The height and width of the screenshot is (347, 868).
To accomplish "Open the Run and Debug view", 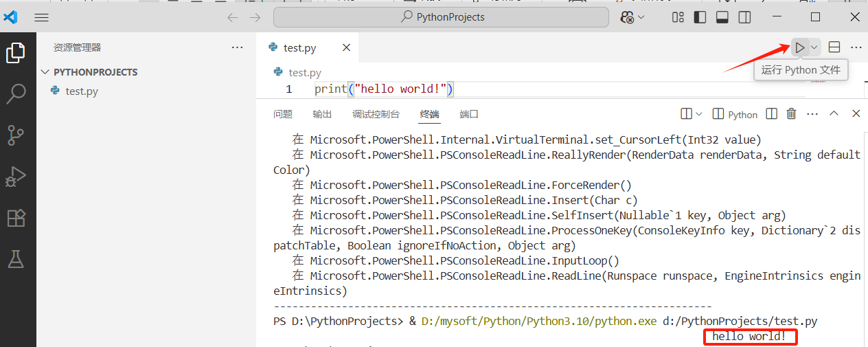I will (16, 177).
